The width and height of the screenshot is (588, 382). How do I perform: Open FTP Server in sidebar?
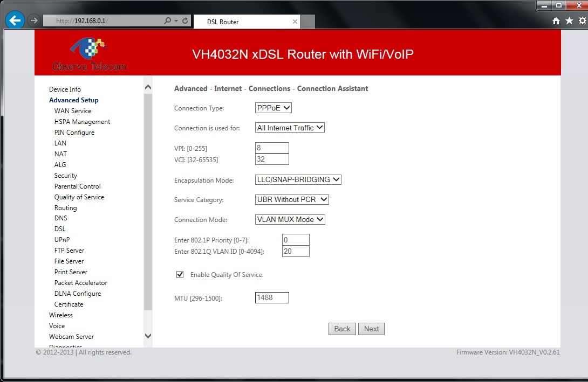tap(70, 251)
